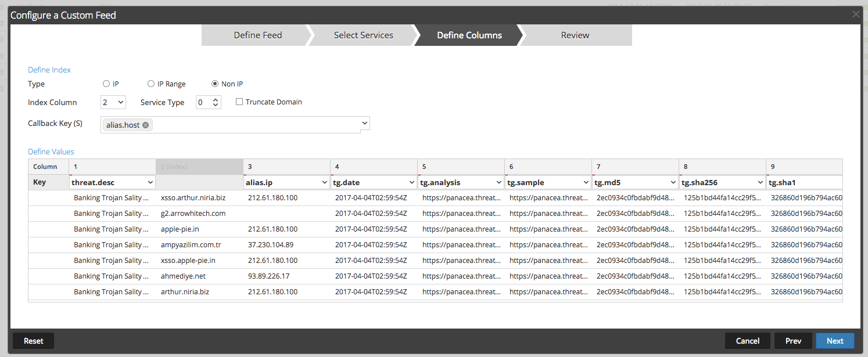The width and height of the screenshot is (868, 357).
Task: Remove the alias.host tag from Callback Key
Action: 146,125
